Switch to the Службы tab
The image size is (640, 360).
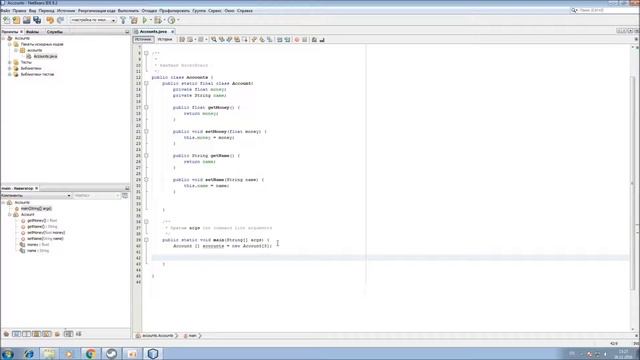(54, 31)
